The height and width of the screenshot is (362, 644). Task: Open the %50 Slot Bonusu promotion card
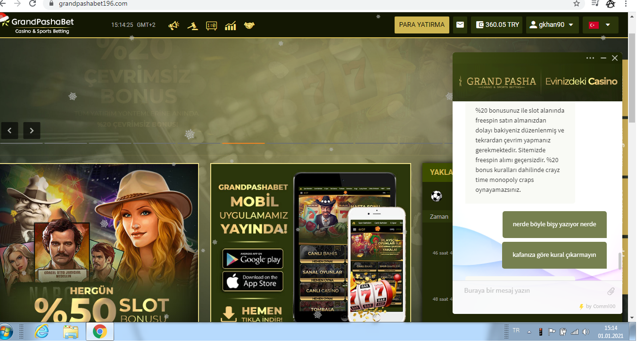coord(99,243)
